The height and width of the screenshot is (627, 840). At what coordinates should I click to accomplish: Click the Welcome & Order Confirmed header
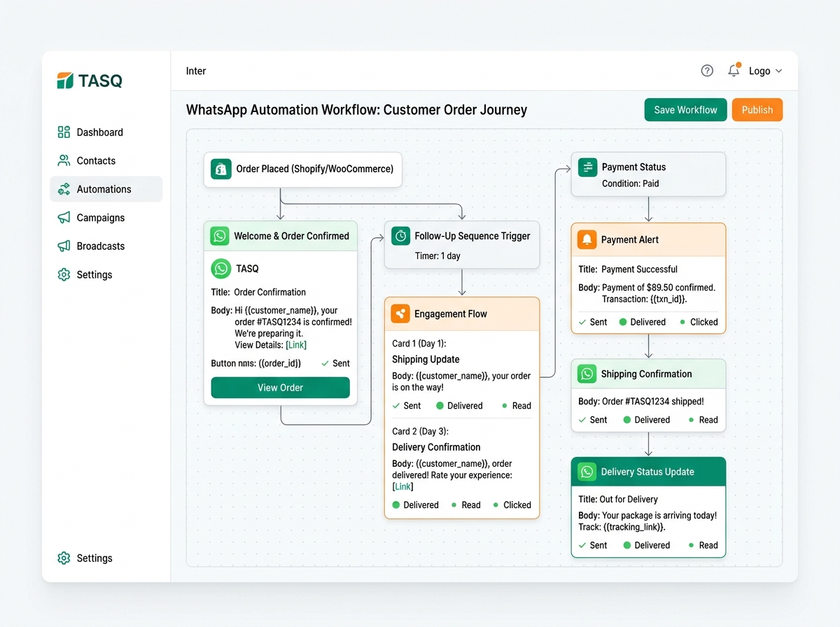click(281, 236)
